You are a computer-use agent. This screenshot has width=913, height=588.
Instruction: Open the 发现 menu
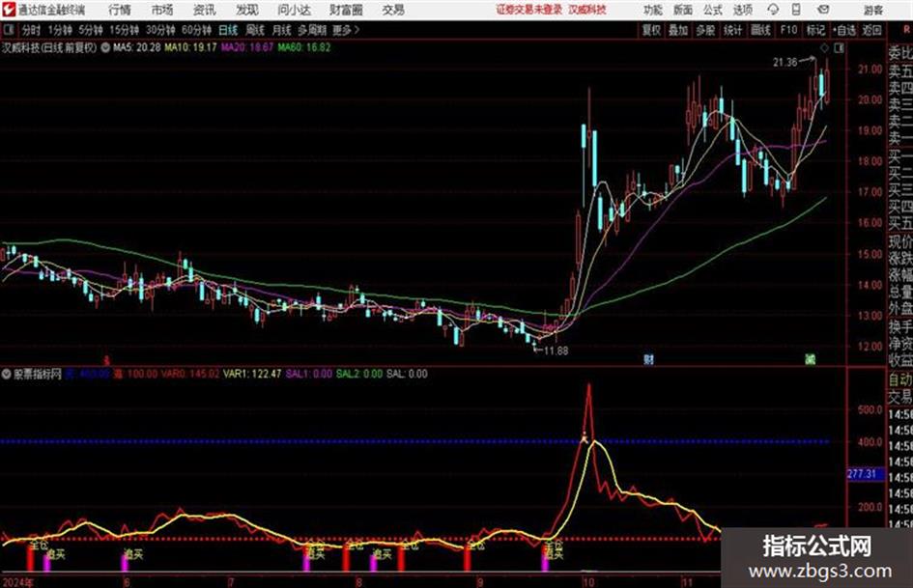[x=247, y=10]
